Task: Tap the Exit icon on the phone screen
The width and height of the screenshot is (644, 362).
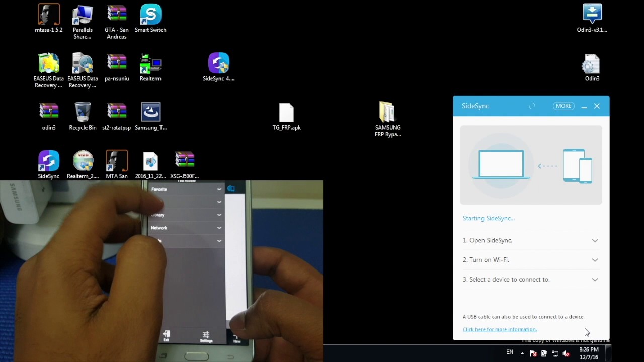Action: click(166, 336)
